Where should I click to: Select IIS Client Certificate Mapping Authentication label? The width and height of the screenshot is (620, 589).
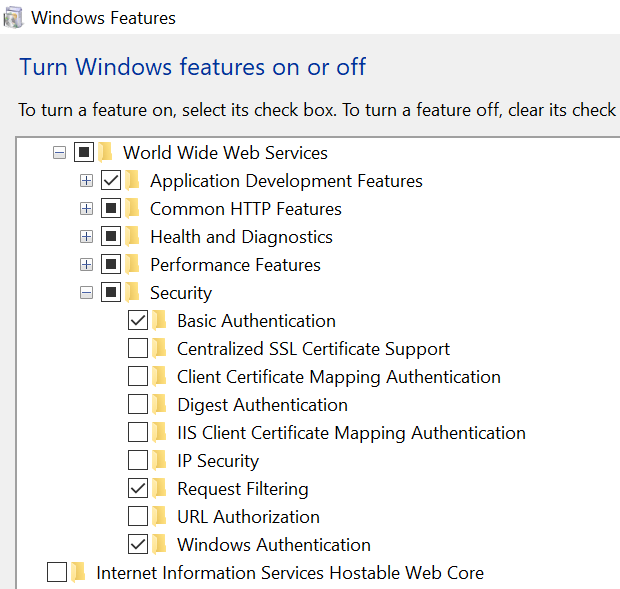click(351, 433)
